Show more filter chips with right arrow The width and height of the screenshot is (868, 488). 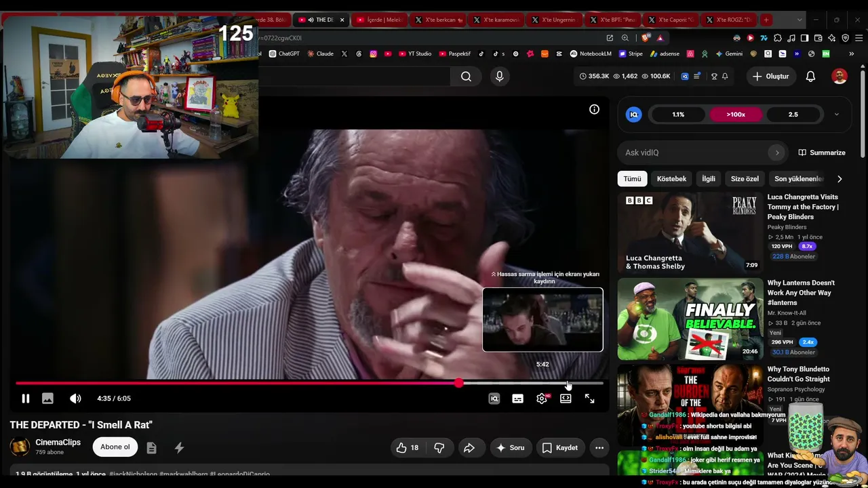pyautogui.click(x=840, y=179)
